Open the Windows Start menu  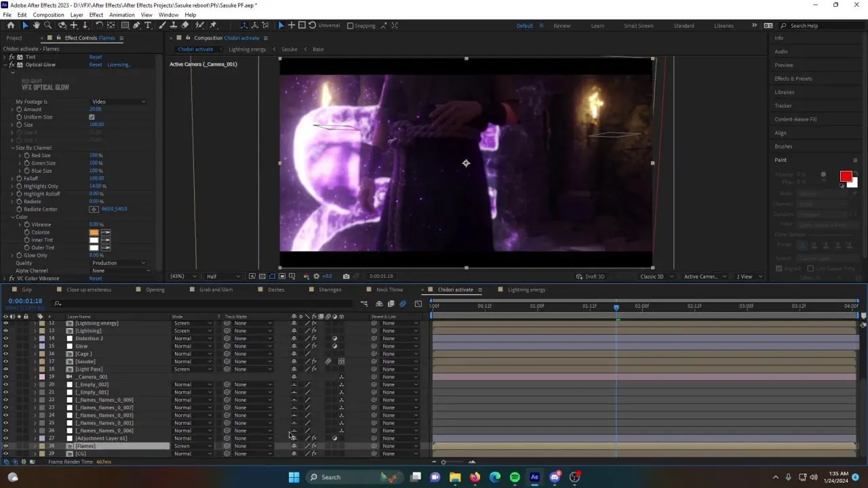point(294,477)
